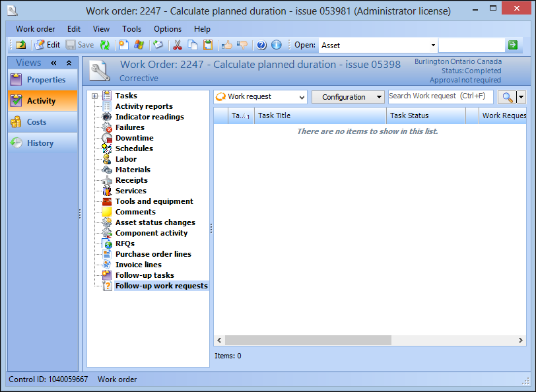Select Services tree item

(131, 191)
